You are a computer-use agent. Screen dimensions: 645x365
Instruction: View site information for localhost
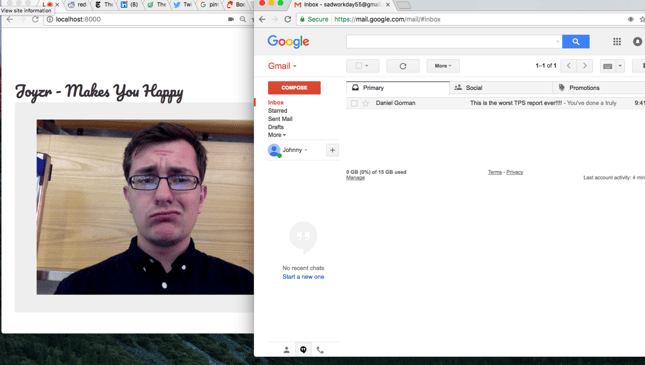(x=50, y=19)
